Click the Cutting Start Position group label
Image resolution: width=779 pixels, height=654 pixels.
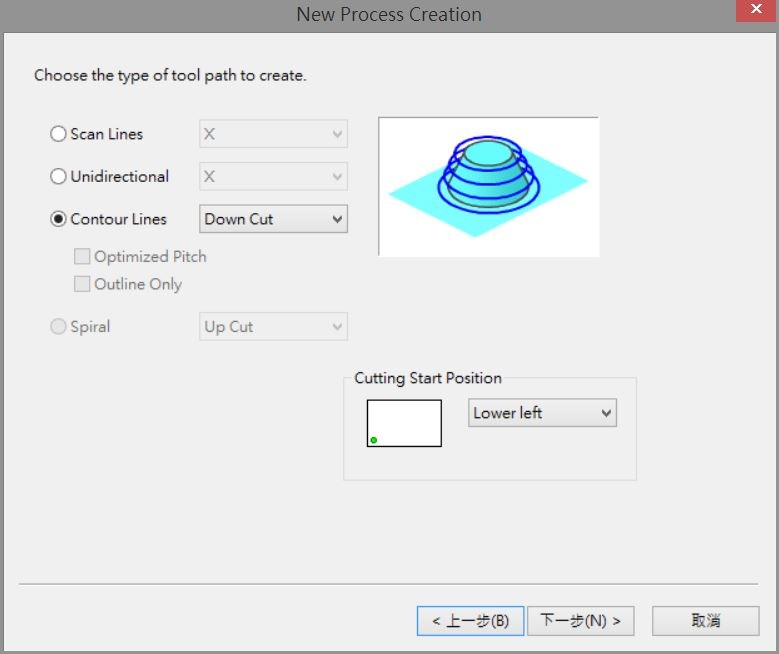pyautogui.click(x=428, y=378)
